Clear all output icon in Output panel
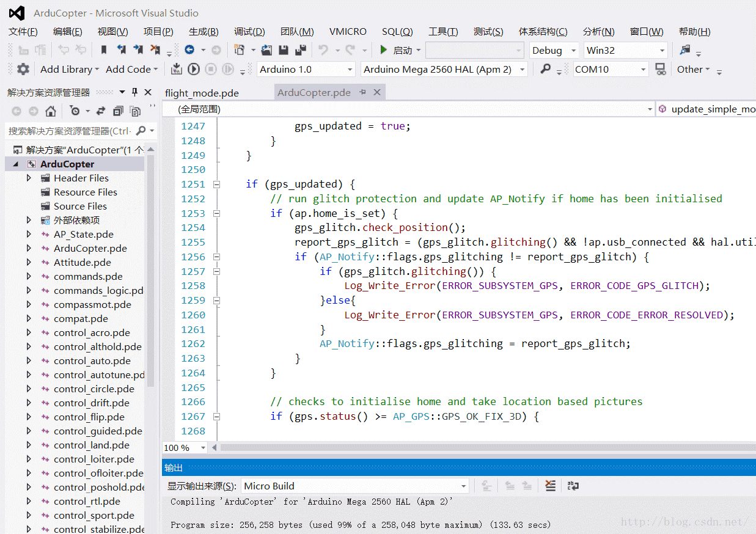The width and height of the screenshot is (756, 534). tap(551, 486)
